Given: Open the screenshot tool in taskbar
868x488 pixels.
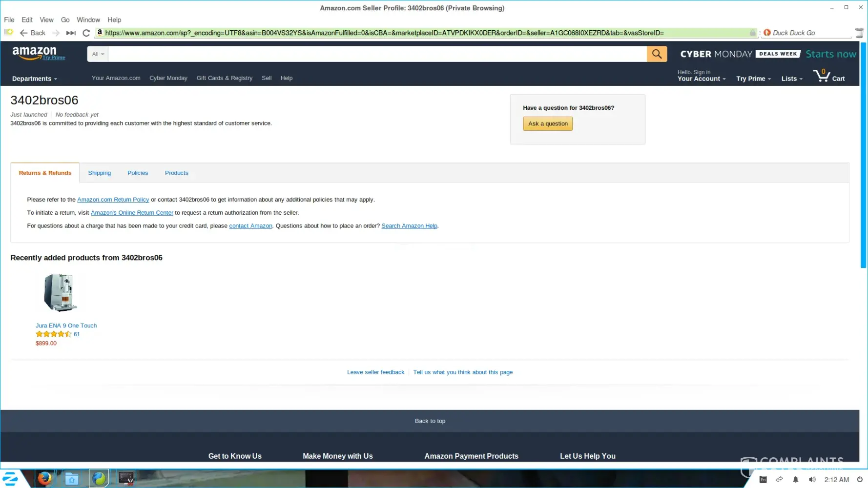Looking at the screenshot, I should pyautogui.click(x=126, y=479).
